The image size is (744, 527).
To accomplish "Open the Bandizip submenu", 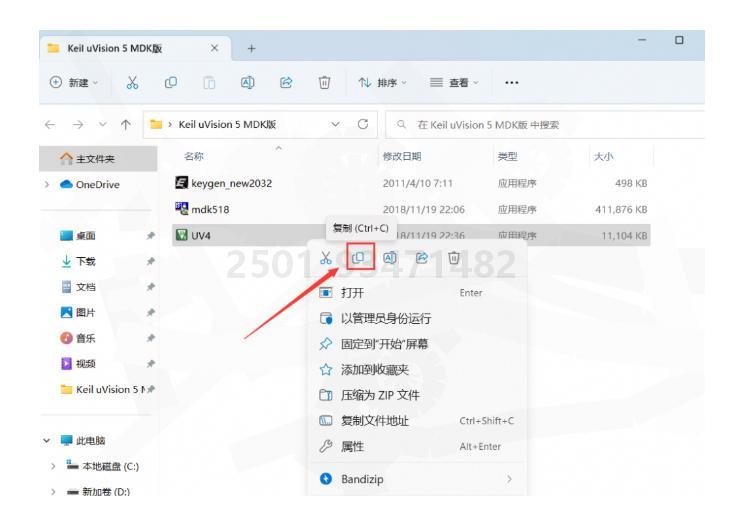I will tap(417, 479).
